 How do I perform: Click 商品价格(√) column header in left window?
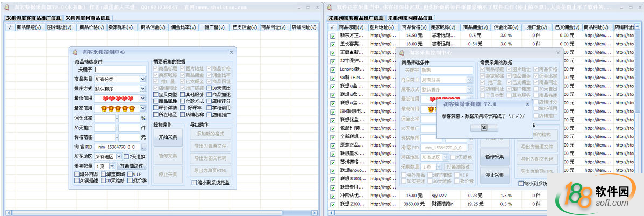pos(92,27)
